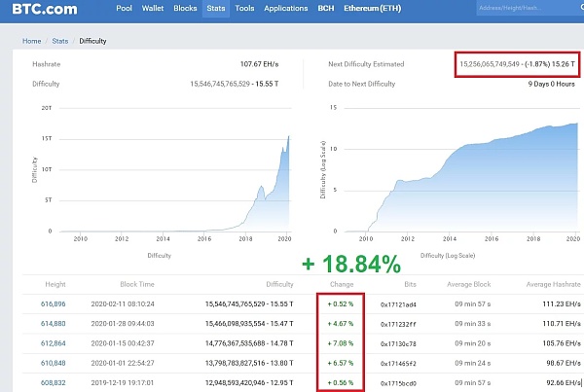
Task: Open block height 616,896
Action: click(53, 303)
